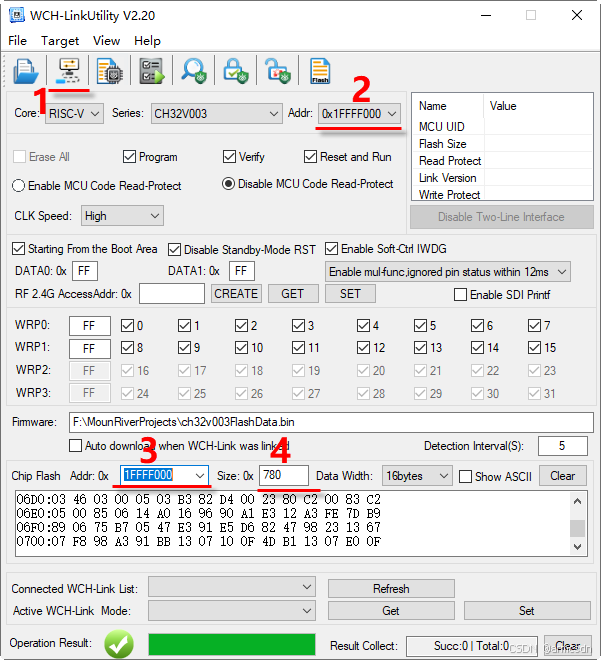The height and width of the screenshot is (660, 601).
Task: Click the Firmware path field
Action: pos(331,422)
